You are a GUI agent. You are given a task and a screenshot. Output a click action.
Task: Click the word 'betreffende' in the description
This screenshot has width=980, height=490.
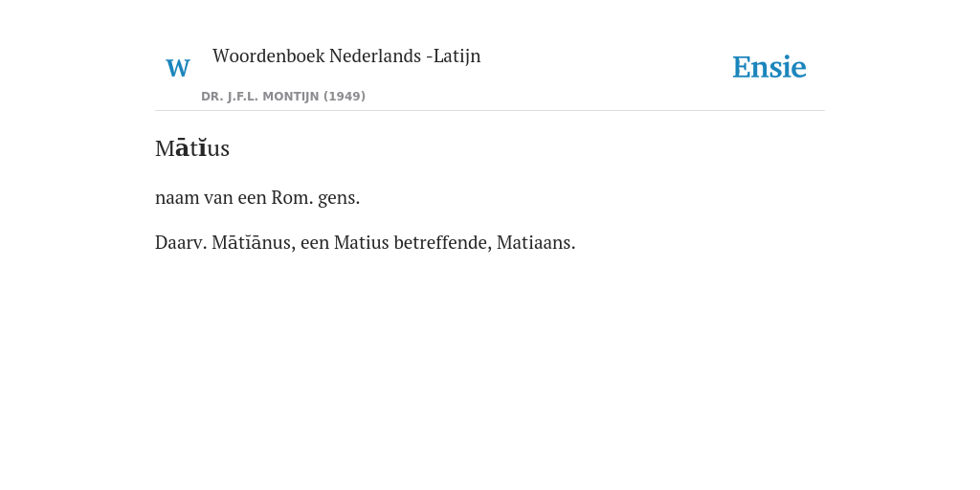click(x=442, y=242)
